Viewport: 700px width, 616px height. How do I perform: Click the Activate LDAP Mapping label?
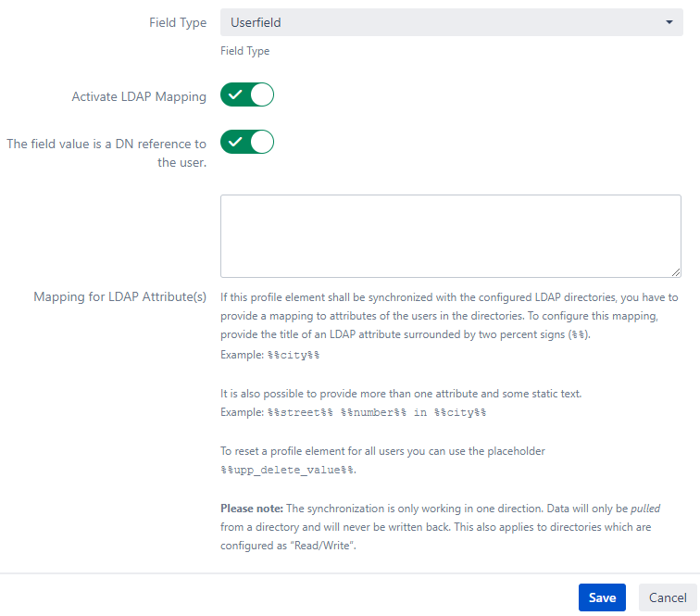pos(139,96)
